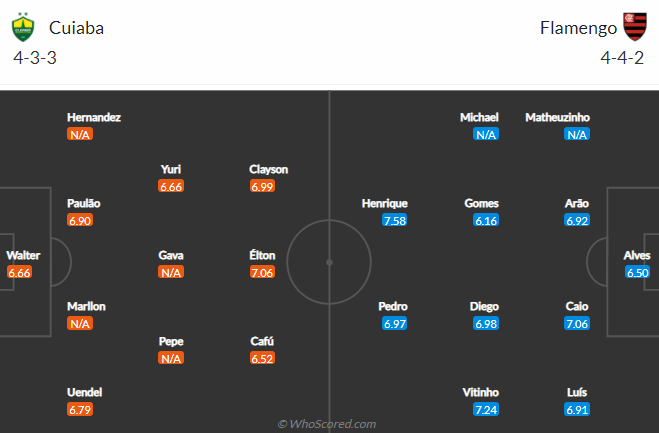The width and height of the screenshot is (659, 433).
Task: Select player Matheuzinho on the pitch
Action: coord(557,117)
